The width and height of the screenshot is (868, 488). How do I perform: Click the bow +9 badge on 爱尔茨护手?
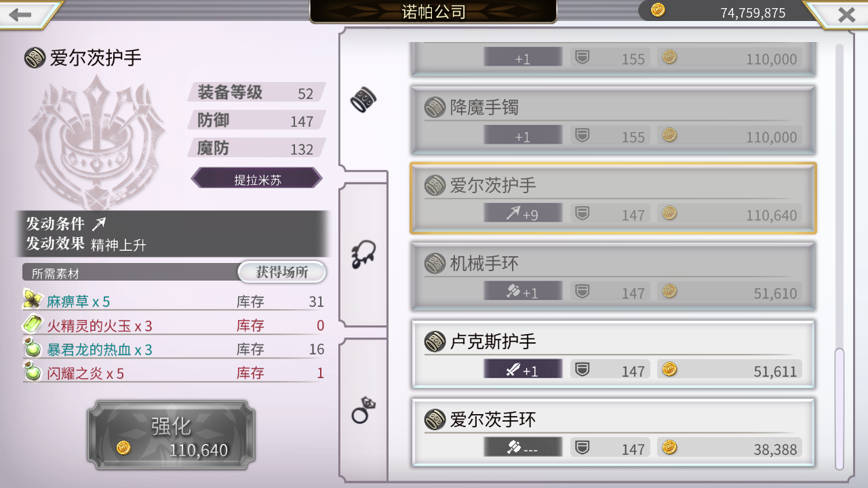[523, 213]
